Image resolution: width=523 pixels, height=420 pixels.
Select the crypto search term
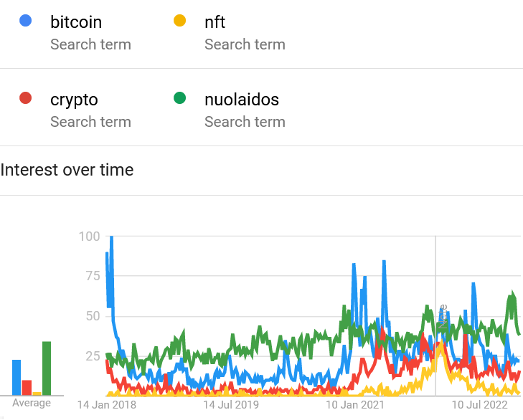[74, 100]
